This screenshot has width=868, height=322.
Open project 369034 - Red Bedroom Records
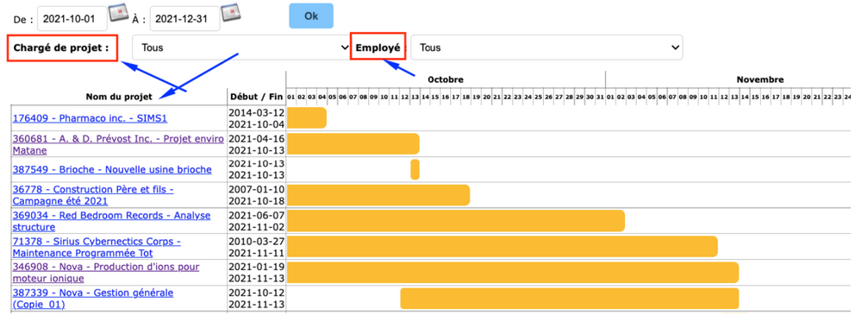point(111,221)
